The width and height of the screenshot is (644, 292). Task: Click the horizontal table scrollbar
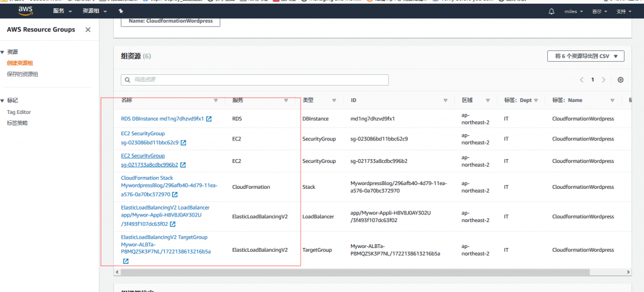click(x=355, y=272)
